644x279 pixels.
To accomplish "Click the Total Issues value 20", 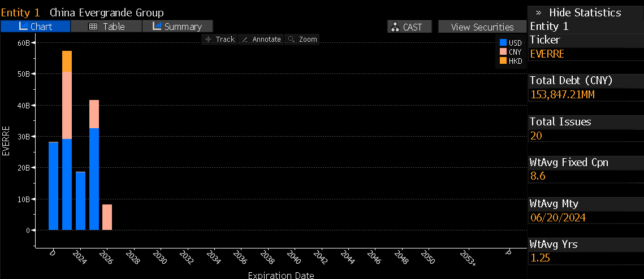I will [536, 136].
